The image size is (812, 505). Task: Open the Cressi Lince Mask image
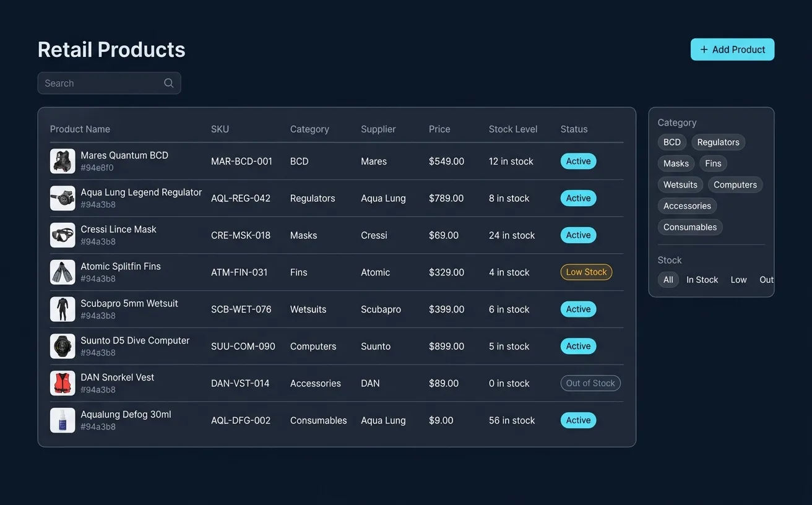(63, 235)
